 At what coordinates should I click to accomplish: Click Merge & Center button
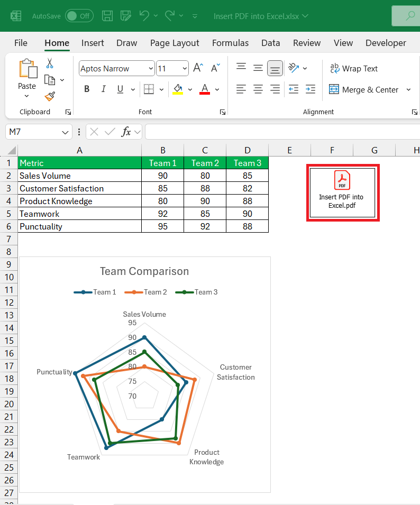point(363,89)
